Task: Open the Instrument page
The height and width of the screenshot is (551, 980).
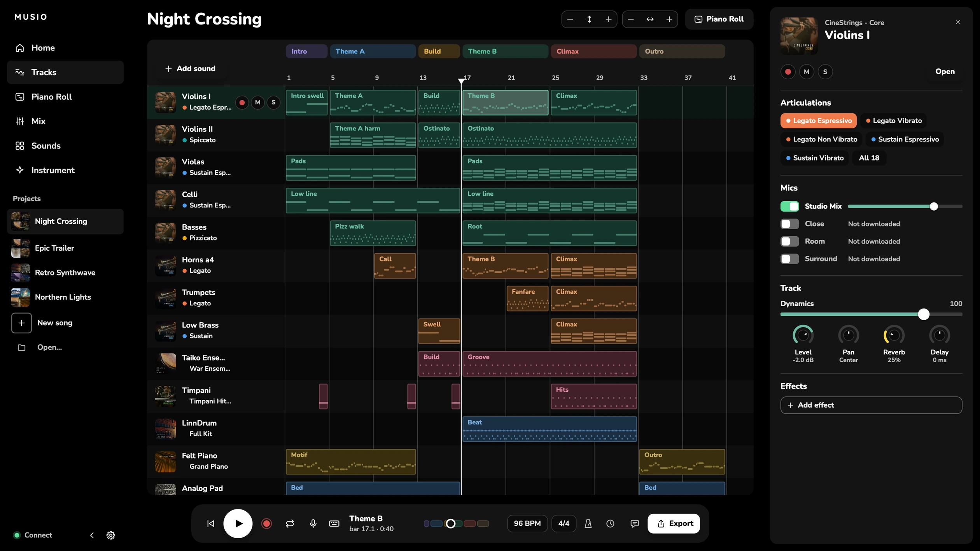Action: (x=65, y=170)
